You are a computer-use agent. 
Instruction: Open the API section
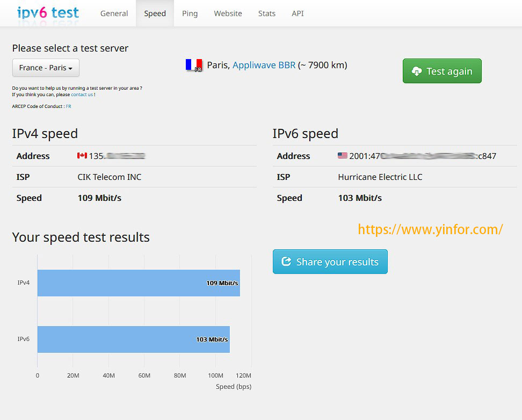[298, 13]
